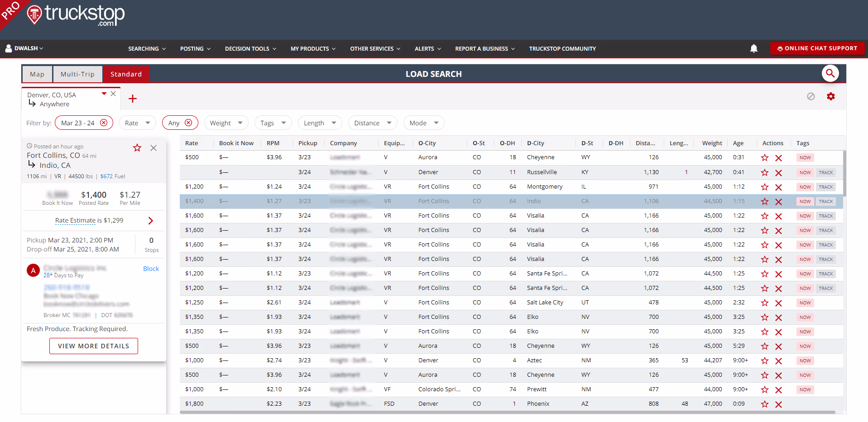Open the Distance filter dropdown
The width and height of the screenshot is (868, 422).
(x=372, y=123)
